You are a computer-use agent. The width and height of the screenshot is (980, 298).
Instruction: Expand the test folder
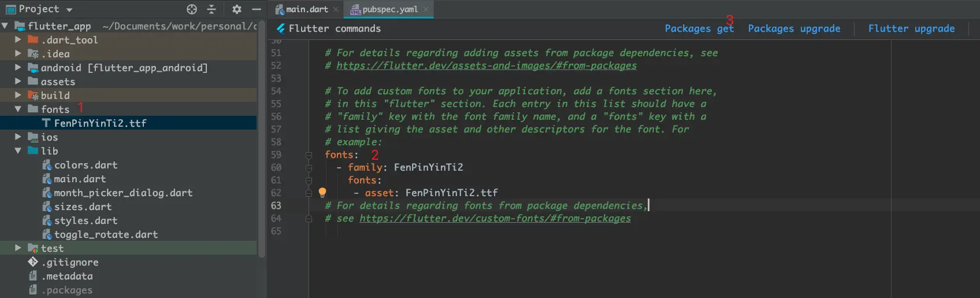point(18,248)
